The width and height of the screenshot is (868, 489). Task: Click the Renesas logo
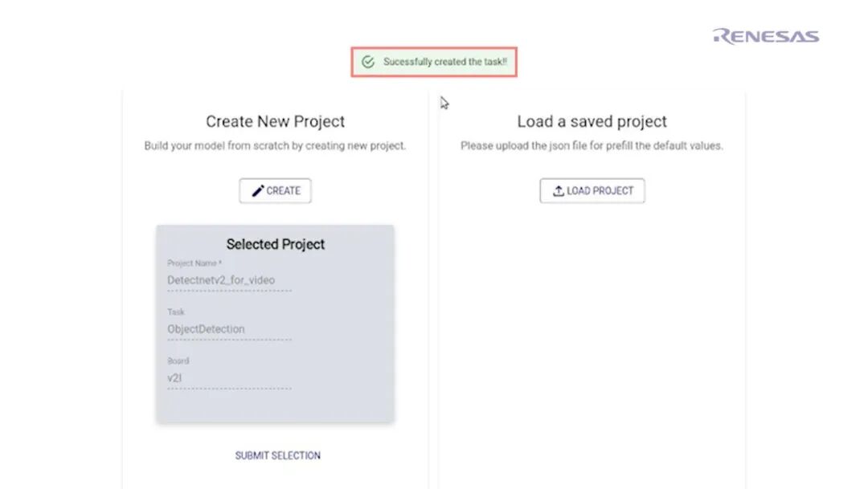click(x=765, y=36)
